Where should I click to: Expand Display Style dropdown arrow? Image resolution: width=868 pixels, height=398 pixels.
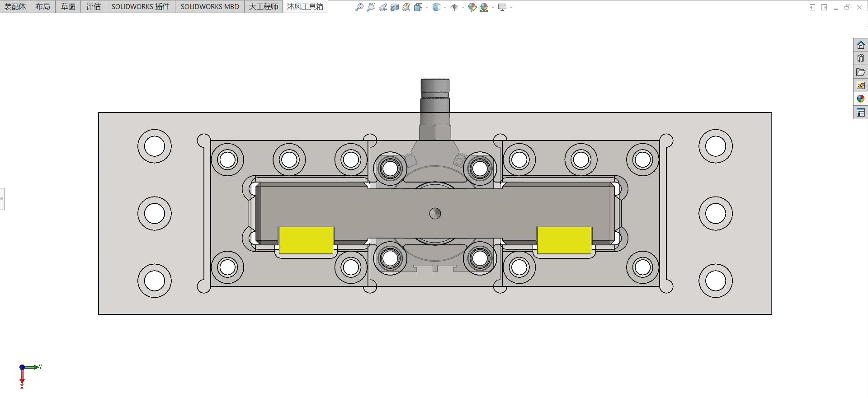tap(445, 7)
